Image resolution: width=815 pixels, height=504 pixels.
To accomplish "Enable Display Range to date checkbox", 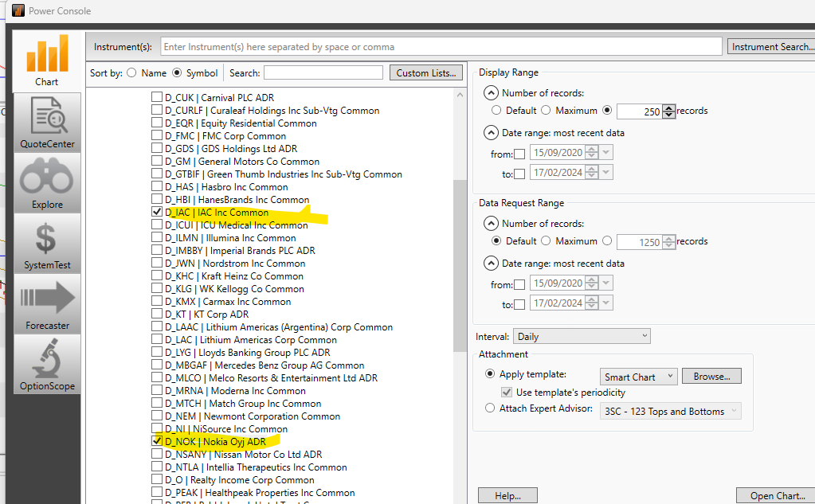I will coord(519,174).
